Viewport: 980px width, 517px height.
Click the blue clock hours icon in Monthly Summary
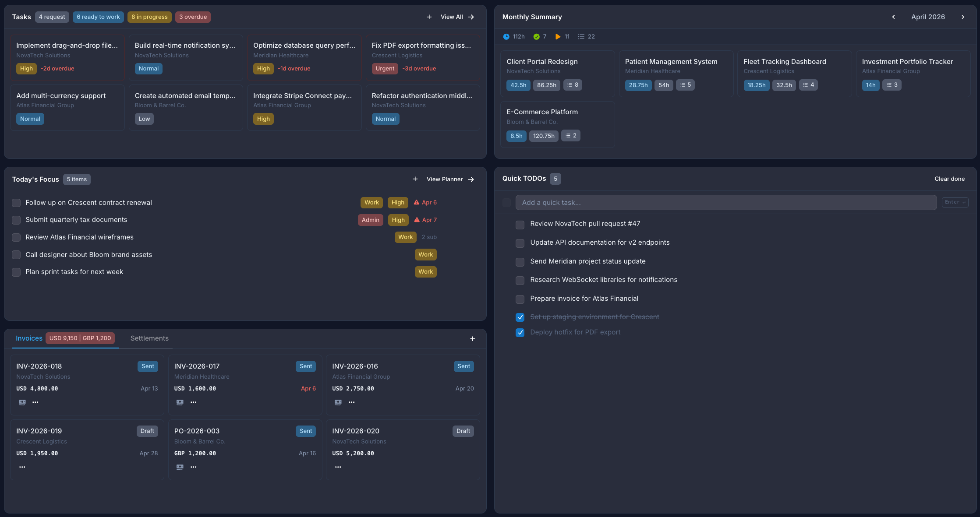[506, 37]
